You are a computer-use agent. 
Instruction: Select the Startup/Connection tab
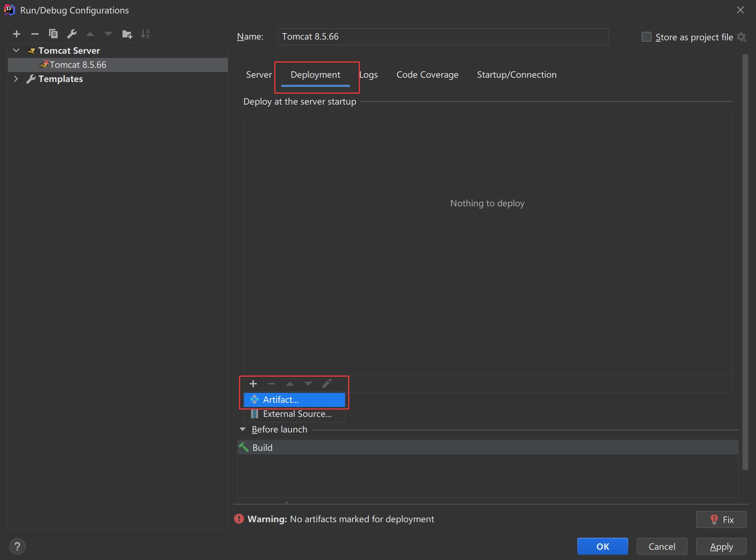[x=516, y=74]
